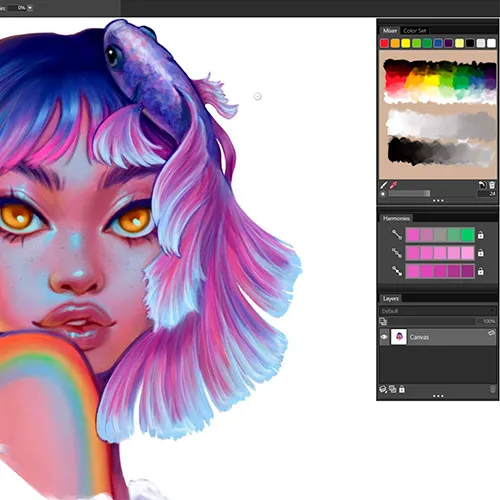
Task: Pick the bright yellow mixer swatch
Action: pos(406,43)
